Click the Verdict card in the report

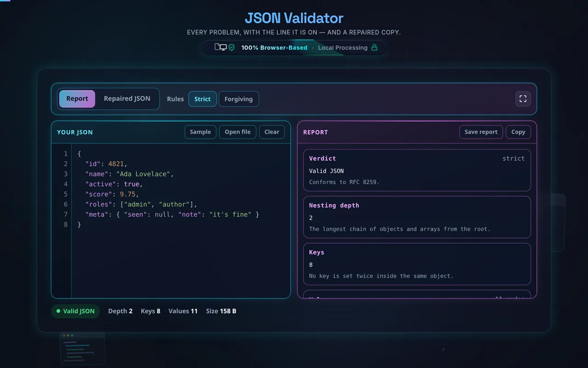click(x=417, y=170)
